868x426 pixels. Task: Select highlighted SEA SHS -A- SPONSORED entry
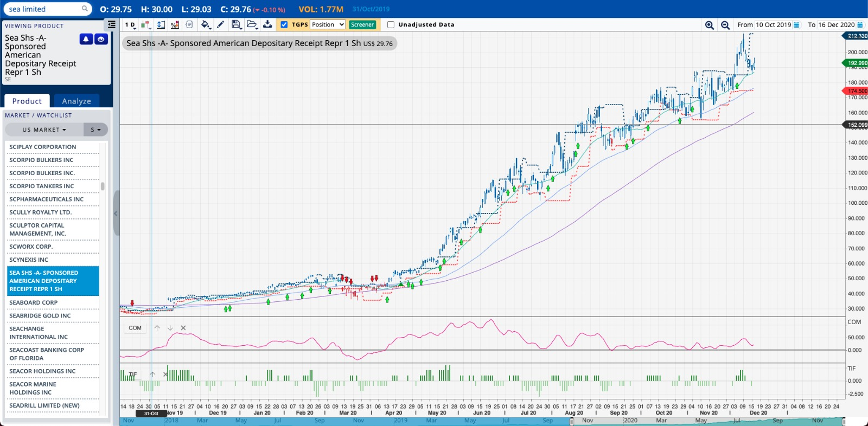(53, 281)
